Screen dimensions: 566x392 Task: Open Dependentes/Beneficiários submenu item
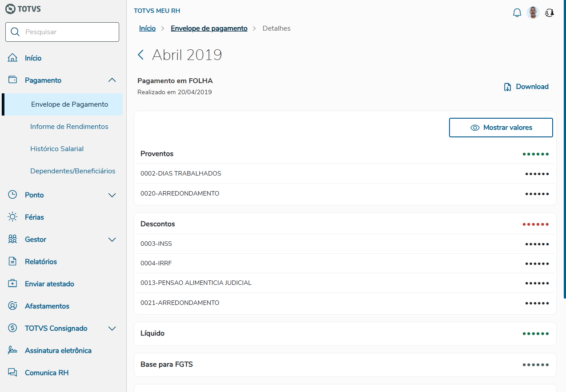coord(72,171)
